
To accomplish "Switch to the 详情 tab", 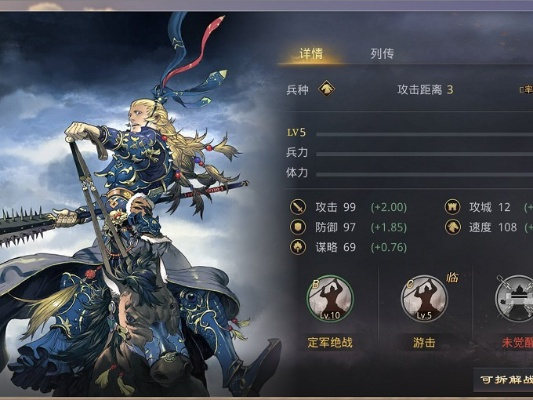I will (x=311, y=54).
